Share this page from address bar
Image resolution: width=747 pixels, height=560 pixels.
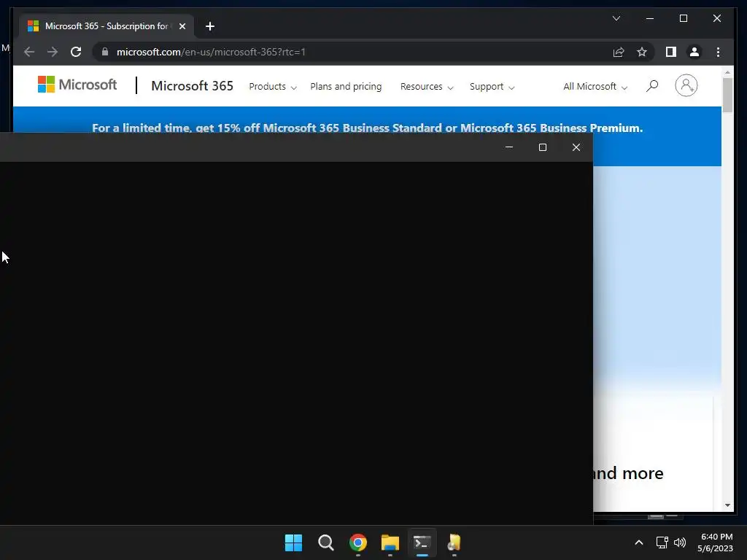pyautogui.click(x=619, y=52)
